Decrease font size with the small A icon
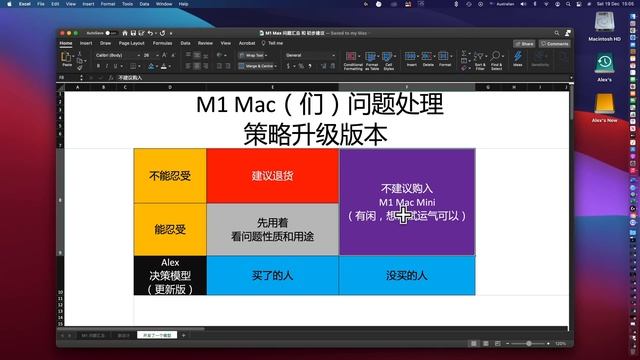Viewport: 640px width, 360px height. [172, 55]
